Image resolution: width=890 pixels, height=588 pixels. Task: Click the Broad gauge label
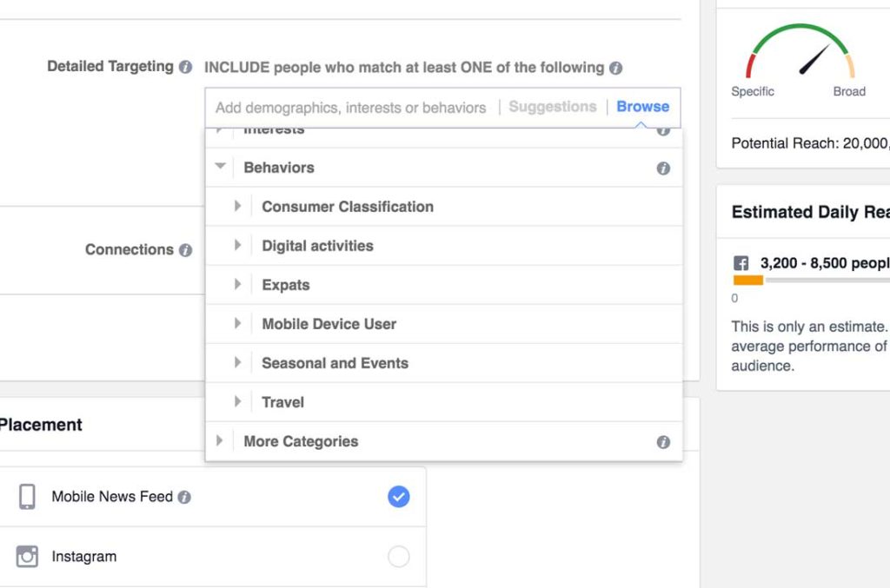click(849, 91)
